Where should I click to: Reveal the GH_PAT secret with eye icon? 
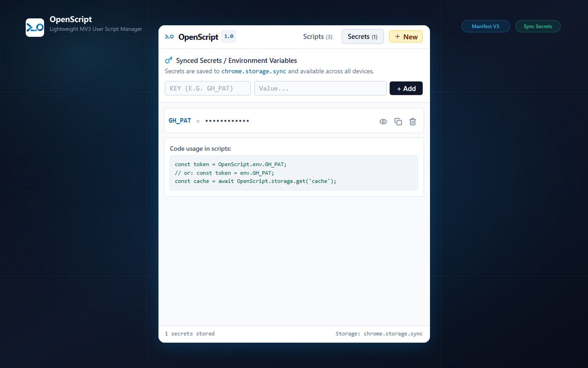tap(383, 122)
